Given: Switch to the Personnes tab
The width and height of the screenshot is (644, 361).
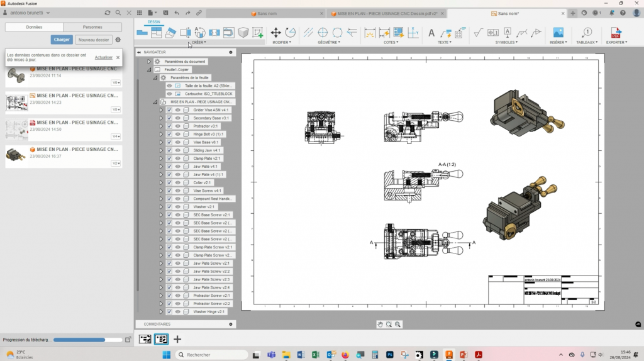Looking at the screenshot, I should pyautogui.click(x=92, y=27).
